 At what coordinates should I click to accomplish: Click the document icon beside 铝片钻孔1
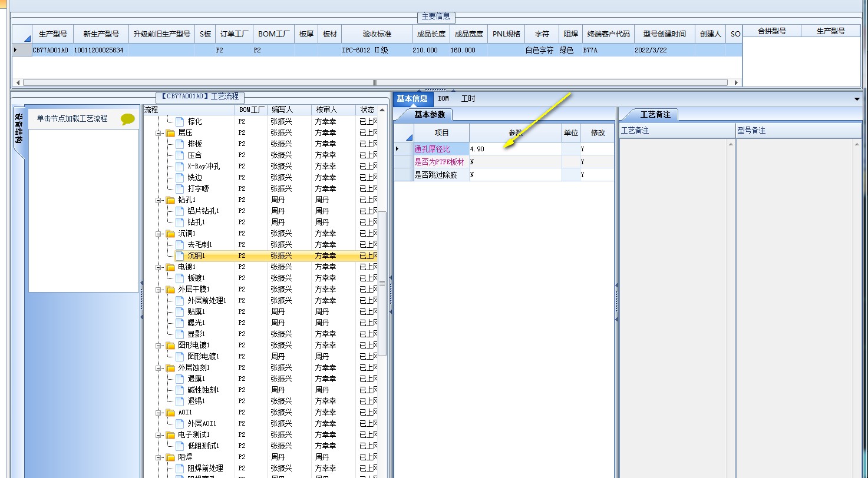tap(180, 211)
